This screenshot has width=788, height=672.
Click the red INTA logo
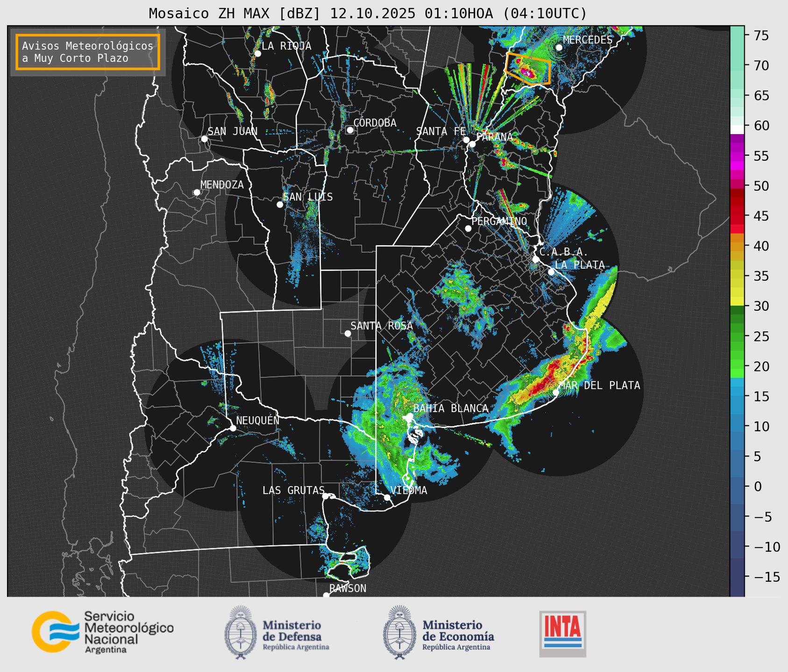pos(562,633)
